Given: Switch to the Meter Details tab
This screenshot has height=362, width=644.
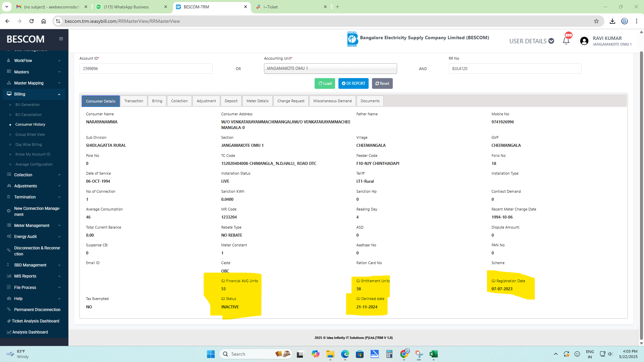Looking at the screenshot, I should [x=257, y=101].
